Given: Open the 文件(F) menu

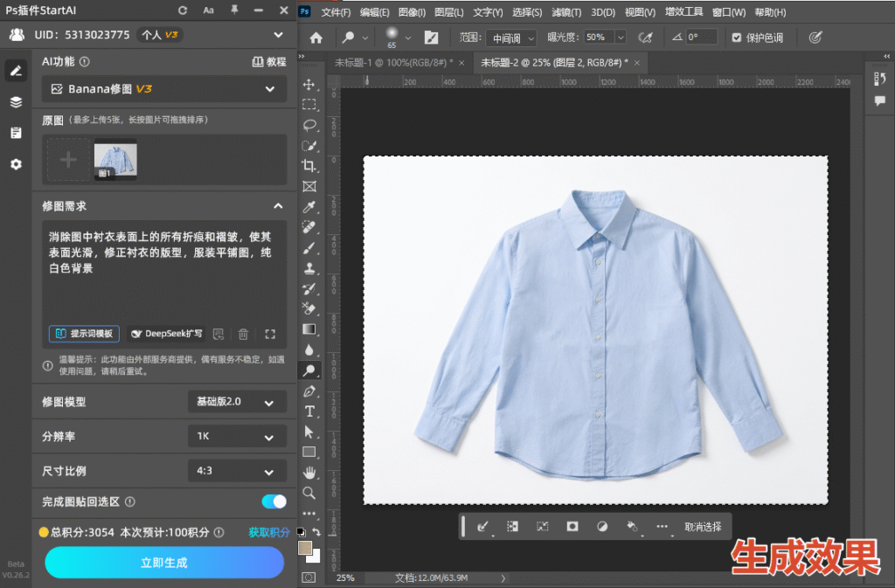Looking at the screenshot, I should pos(336,12).
